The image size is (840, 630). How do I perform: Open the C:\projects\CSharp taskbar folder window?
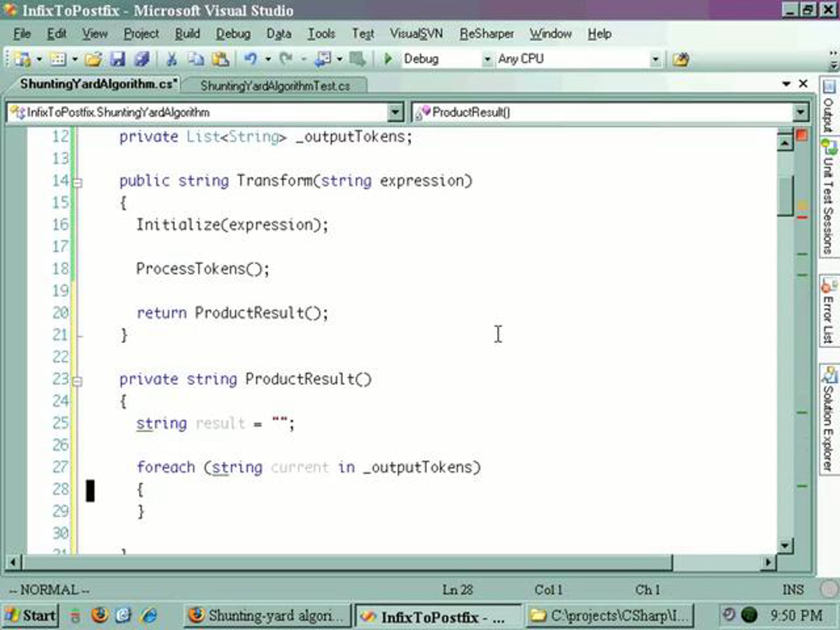[x=610, y=616]
